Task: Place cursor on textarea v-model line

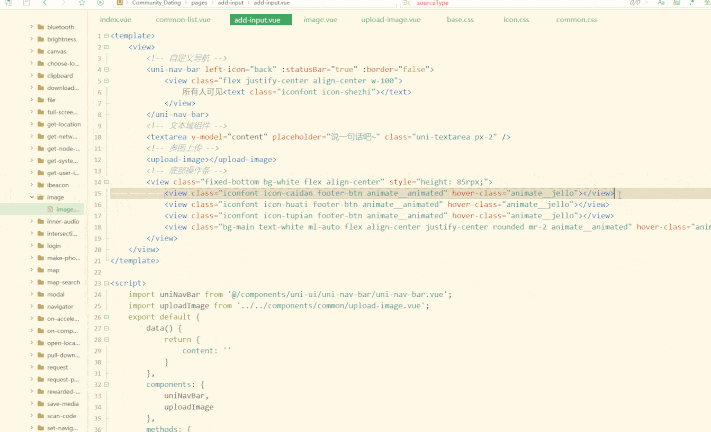Action: point(328,137)
